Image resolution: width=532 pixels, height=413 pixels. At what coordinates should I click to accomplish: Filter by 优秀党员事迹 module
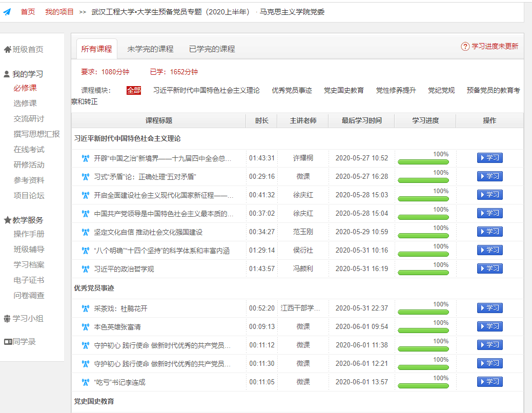pyautogui.click(x=292, y=90)
